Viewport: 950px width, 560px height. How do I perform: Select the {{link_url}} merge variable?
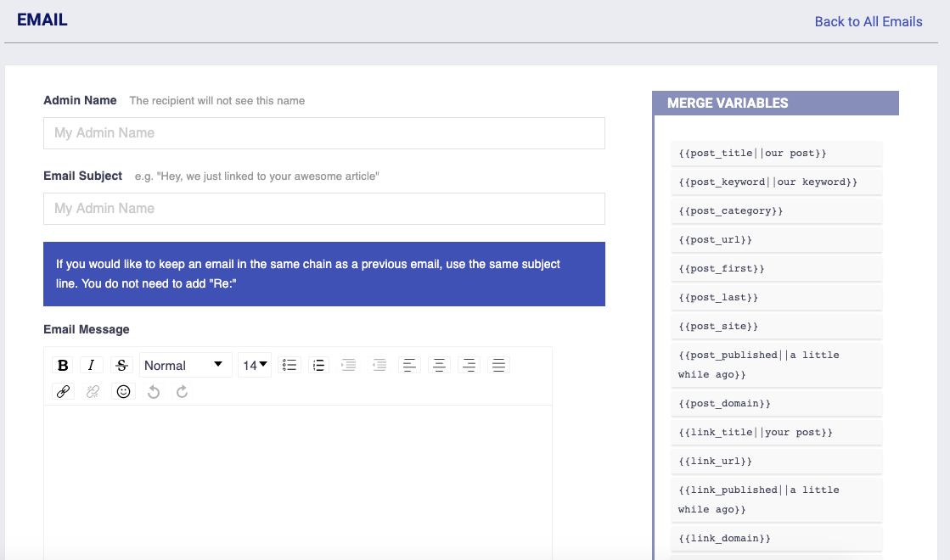[776, 462]
